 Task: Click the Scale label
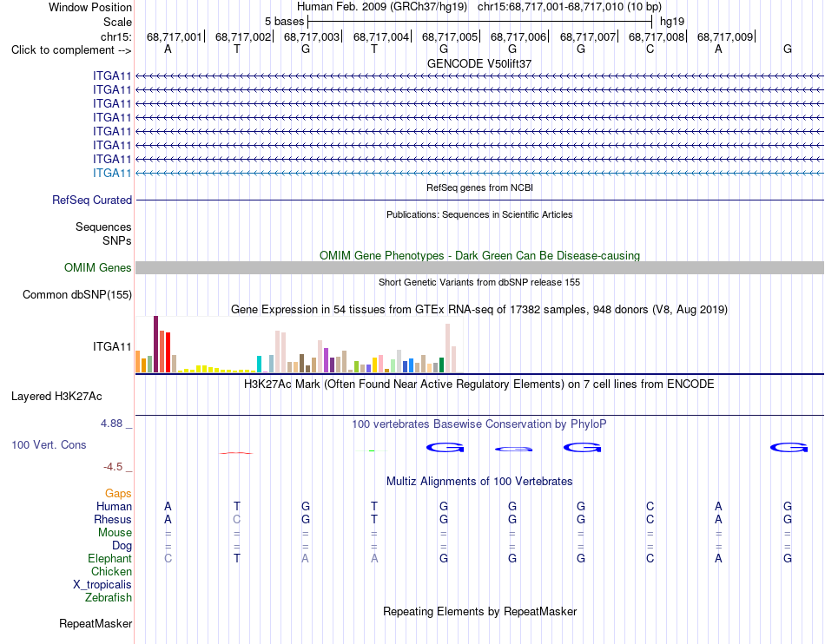coord(117,22)
